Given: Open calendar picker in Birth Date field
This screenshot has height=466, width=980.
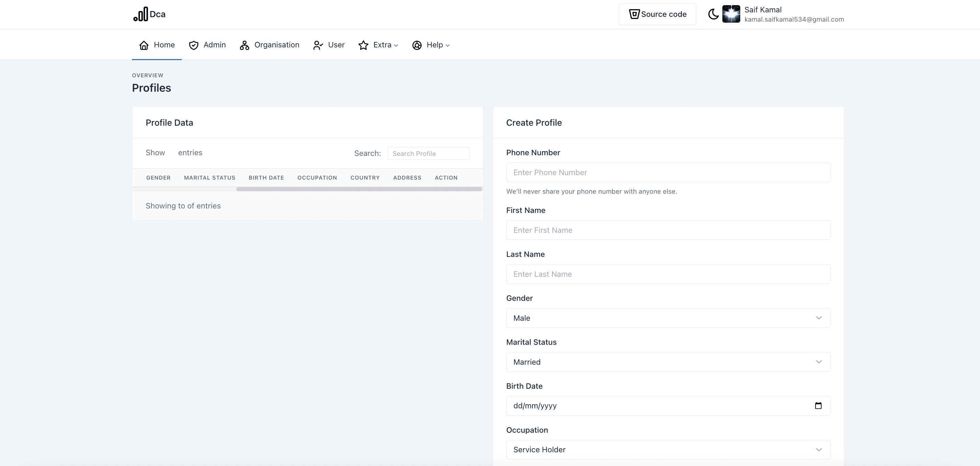Looking at the screenshot, I should tap(818, 406).
